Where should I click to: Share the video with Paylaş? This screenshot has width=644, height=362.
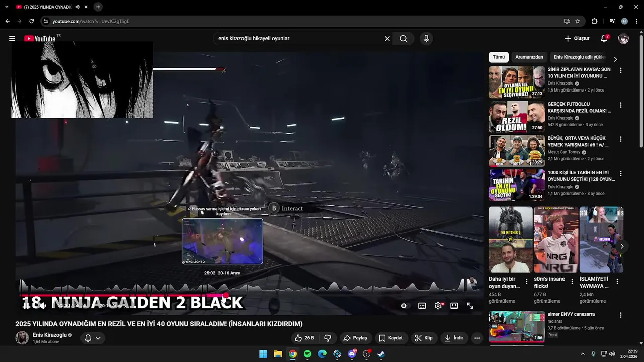point(355,338)
